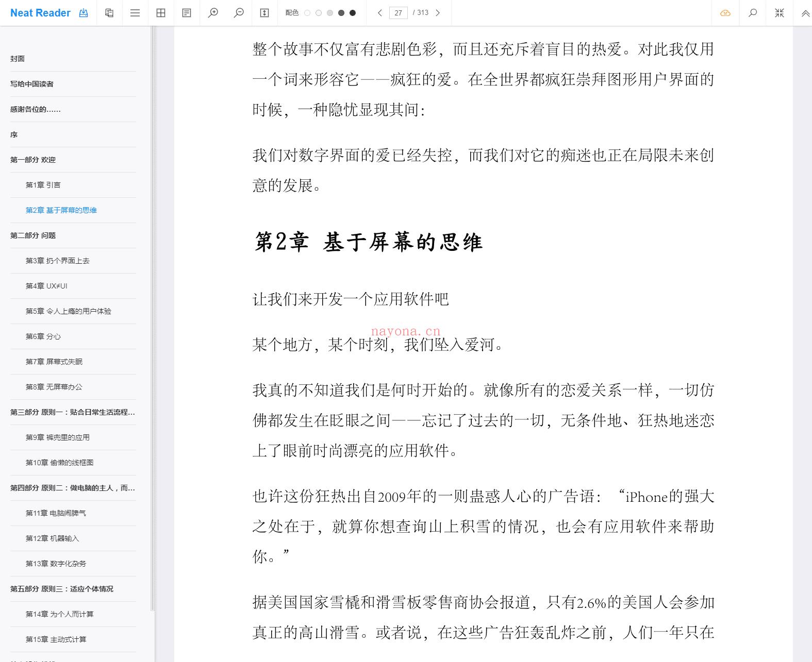
Task: Select the black color theme swatch
Action: (x=353, y=13)
